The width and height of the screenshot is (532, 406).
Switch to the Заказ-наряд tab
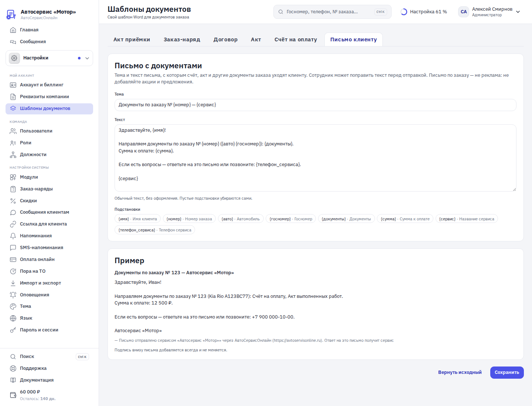tap(182, 39)
